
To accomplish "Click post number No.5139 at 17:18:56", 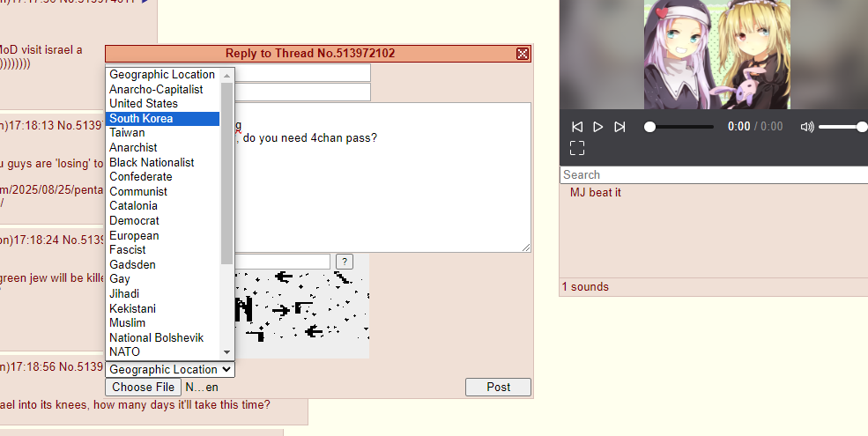I will tap(81, 366).
